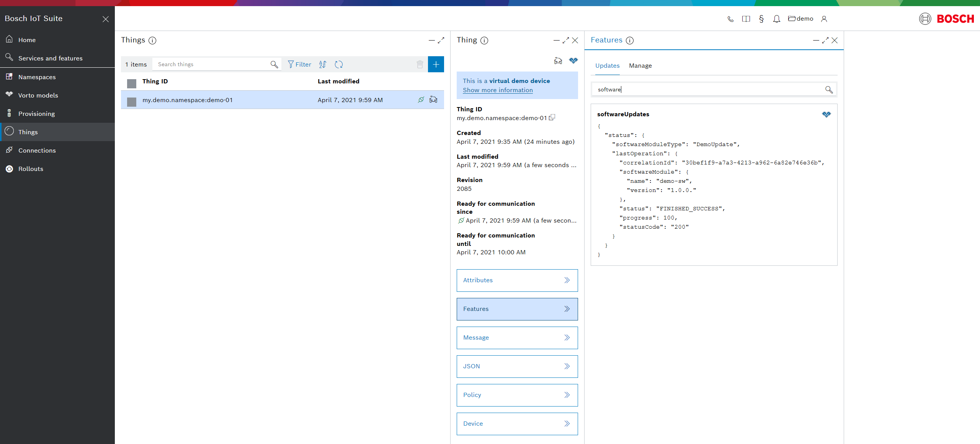
Task: Expand the Things panel to full size
Action: coord(441,40)
